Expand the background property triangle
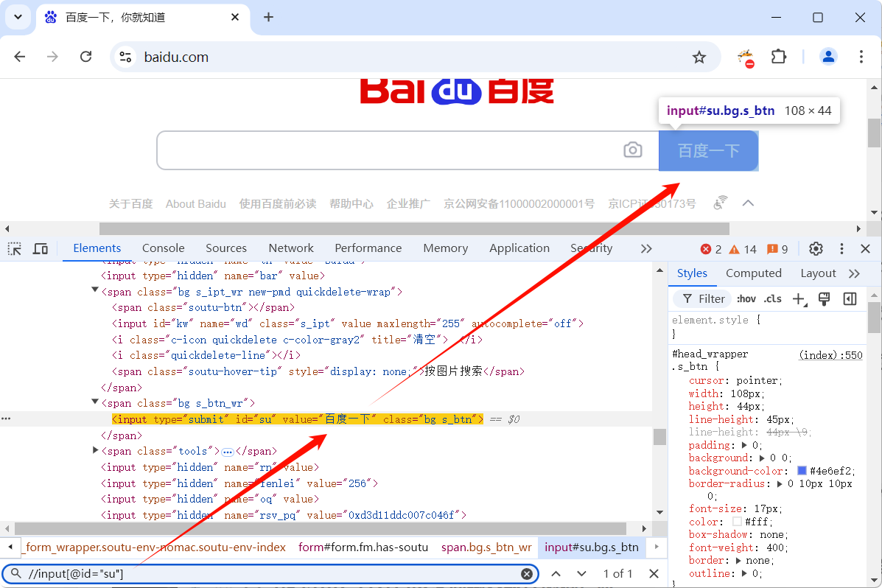Image resolution: width=882 pixels, height=588 pixels. pyautogui.click(x=762, y=458)
